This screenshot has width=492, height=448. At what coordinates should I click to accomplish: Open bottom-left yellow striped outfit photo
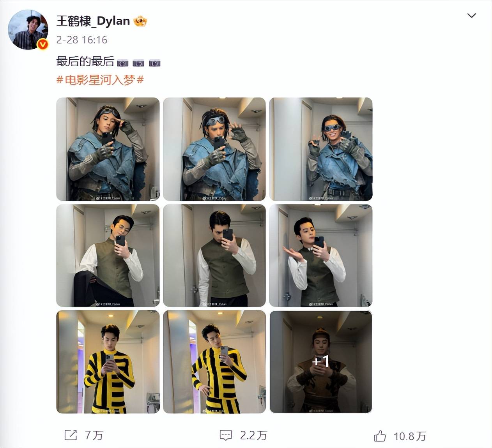tap(108, 362)
